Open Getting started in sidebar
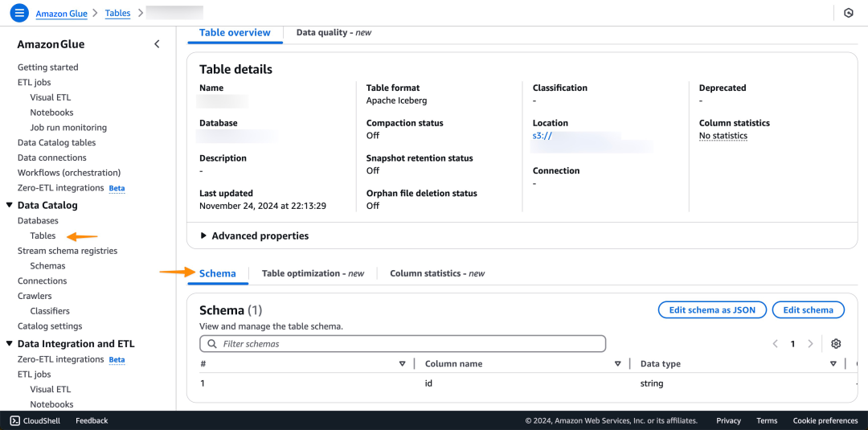The height and width of the screenshot is (430, 868). click(x=48, y=68)
